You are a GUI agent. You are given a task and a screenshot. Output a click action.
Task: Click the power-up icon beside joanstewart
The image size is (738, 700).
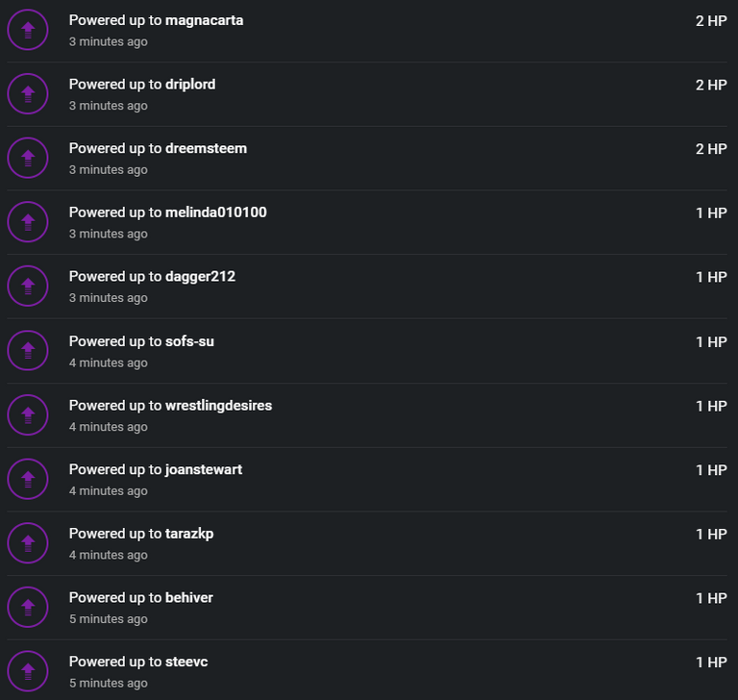[28, 479]
